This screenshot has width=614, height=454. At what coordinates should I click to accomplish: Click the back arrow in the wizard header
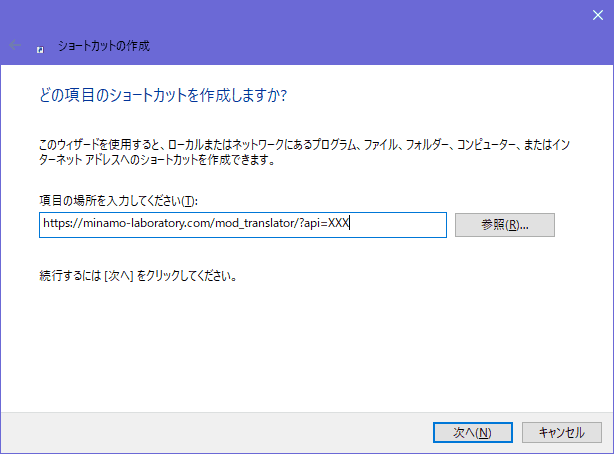coord(15,46)
